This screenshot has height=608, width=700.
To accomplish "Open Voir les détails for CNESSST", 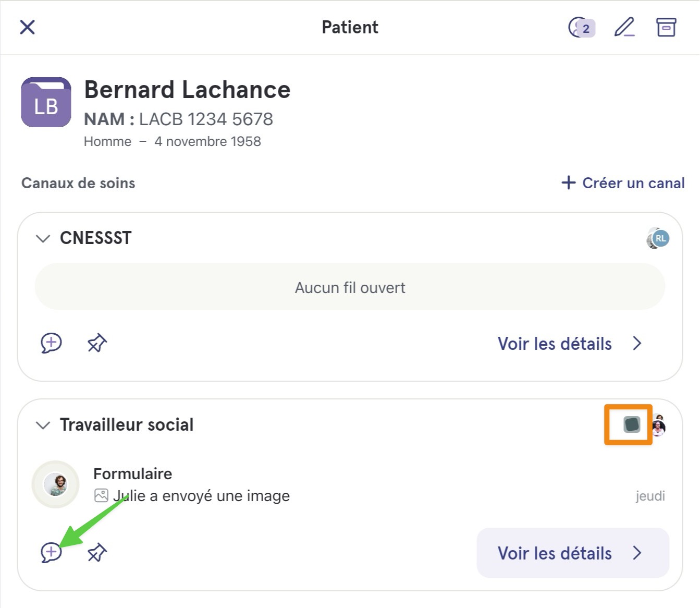I will pos(570,344).
